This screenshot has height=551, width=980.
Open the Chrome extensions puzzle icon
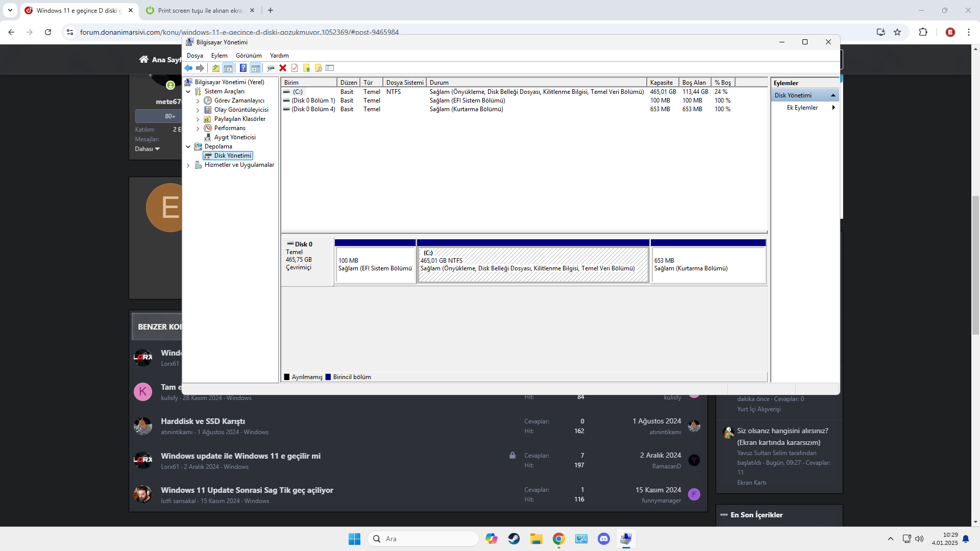click(x=923, y=32)
